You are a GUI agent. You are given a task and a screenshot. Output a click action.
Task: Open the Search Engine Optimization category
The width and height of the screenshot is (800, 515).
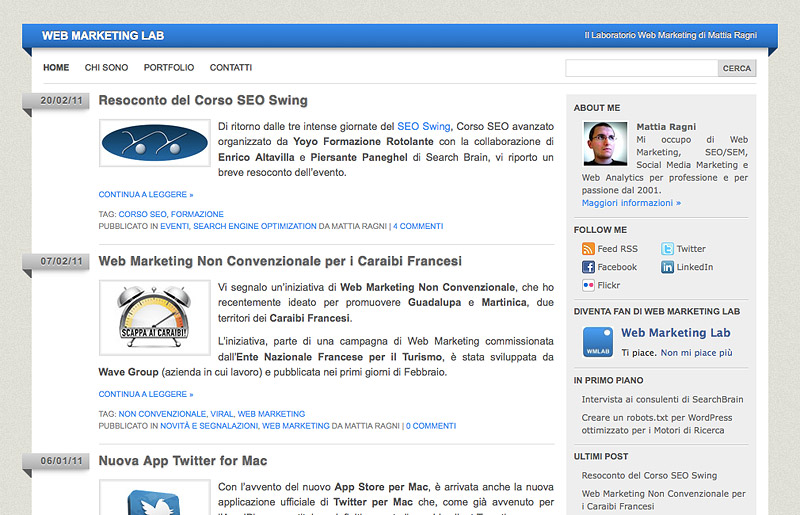coord(255,226)
